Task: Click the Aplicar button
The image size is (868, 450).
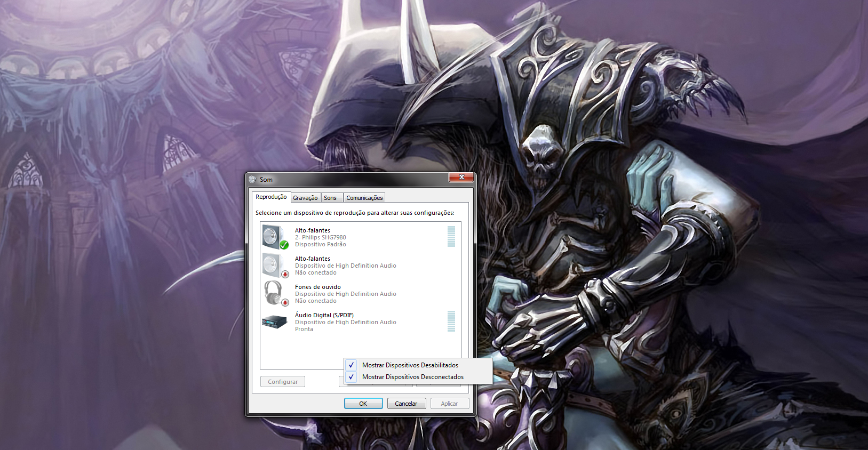Action: point(449,404)
